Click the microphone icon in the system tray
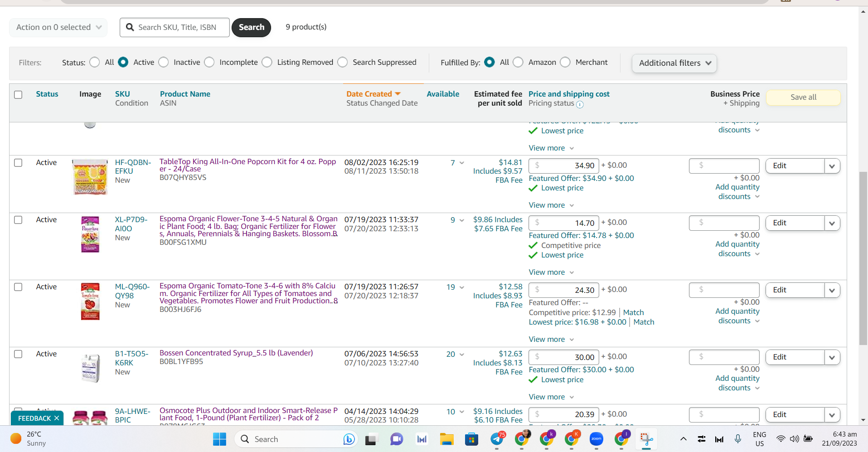The image size is (868, 452). click(x=738, y=439)
